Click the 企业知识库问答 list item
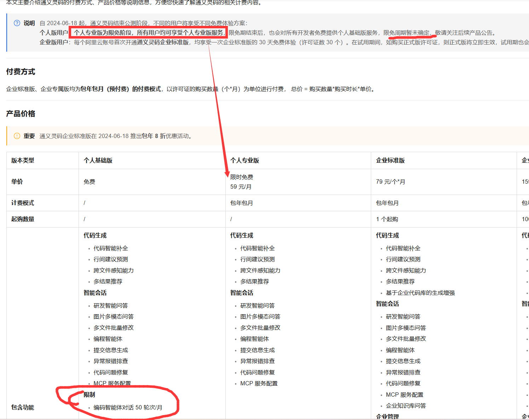The image size is (529, 420). coord(406,405)
